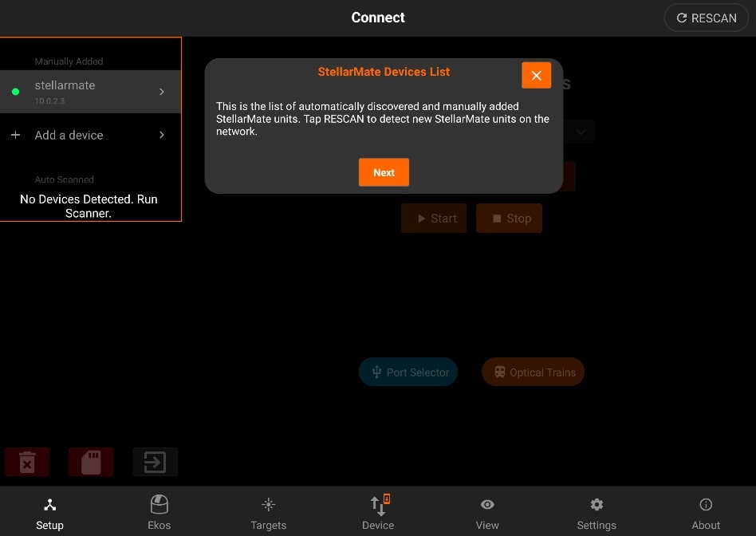The height and width of the screenshot is (536, 756).
Task: Click the Stop profile button
Action: click(509, 218)
